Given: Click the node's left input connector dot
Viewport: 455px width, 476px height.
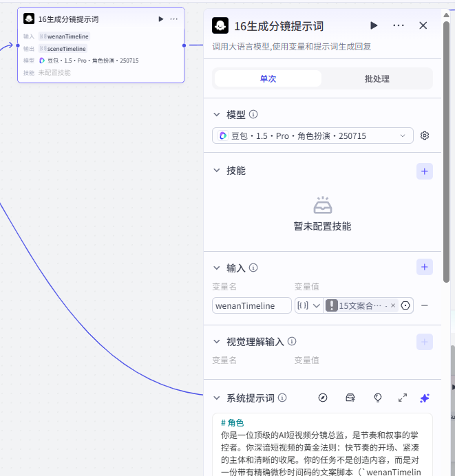Looking at the screenshot, I should 18,45.
